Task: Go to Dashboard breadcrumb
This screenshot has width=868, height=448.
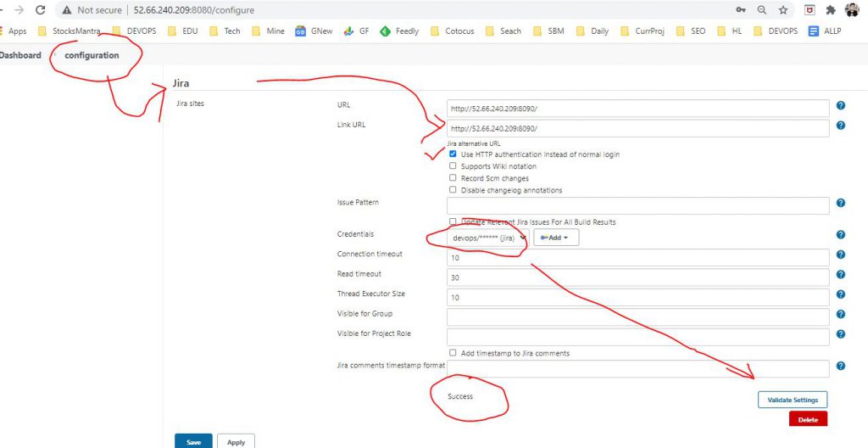Action: point(20,55)
